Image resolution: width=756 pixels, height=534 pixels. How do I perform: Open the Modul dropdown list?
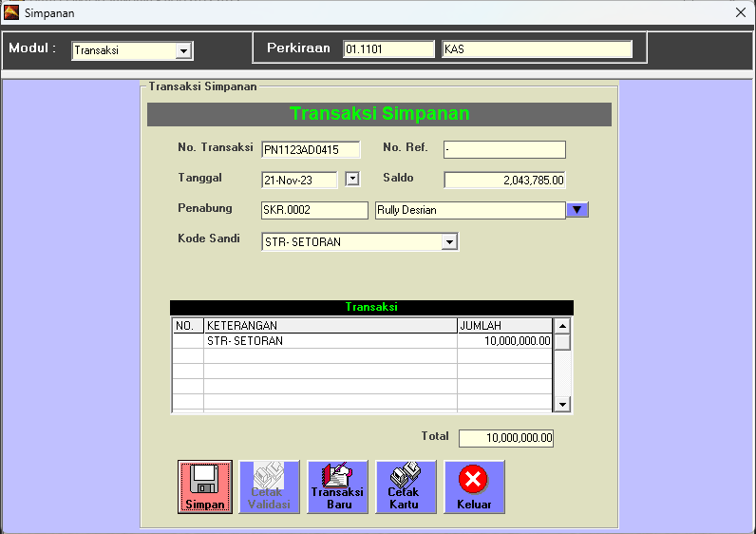click(x=184, y=50)
